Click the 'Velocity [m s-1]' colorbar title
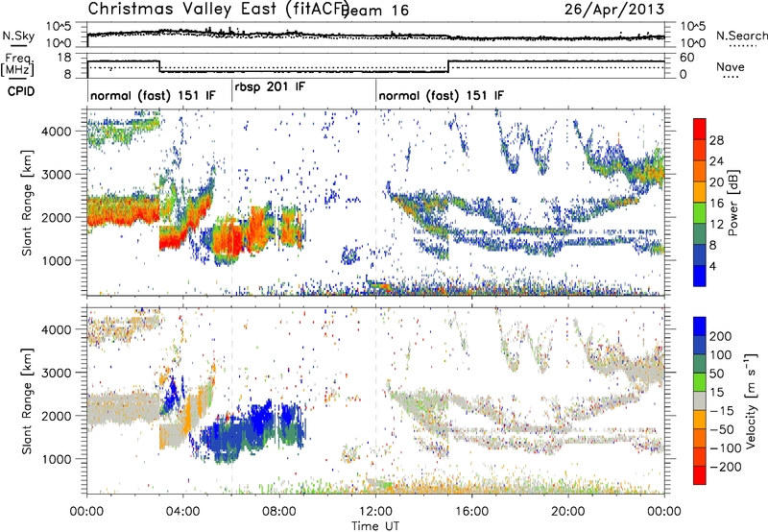Viewport: 768px width, 532px height. [x=751, y=400]
